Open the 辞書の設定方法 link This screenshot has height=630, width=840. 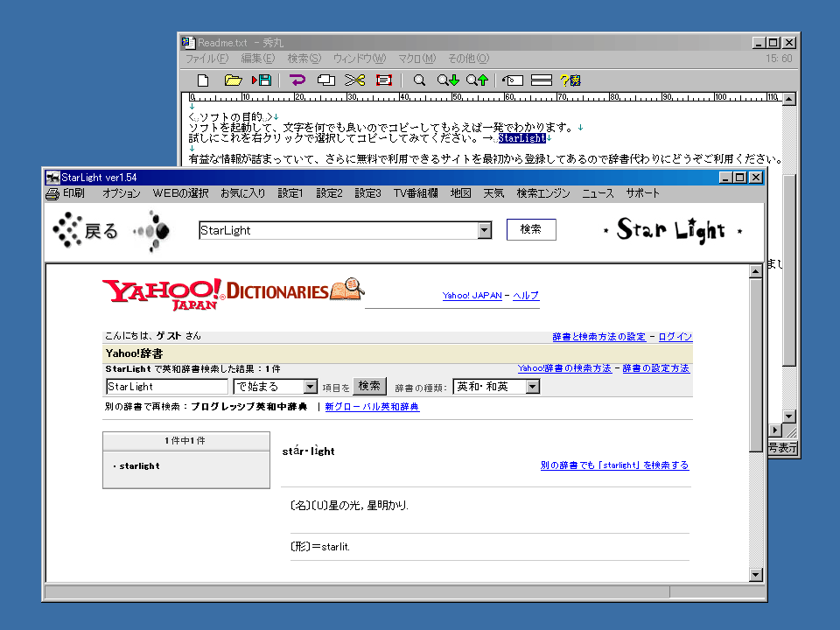(655, 368)
